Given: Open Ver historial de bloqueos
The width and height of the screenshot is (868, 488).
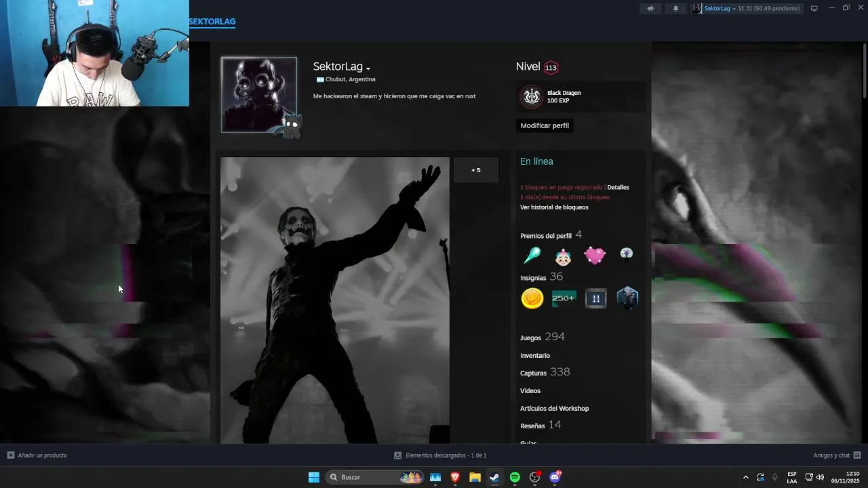Looking at the screenshot, I should [x=554, y=207].
